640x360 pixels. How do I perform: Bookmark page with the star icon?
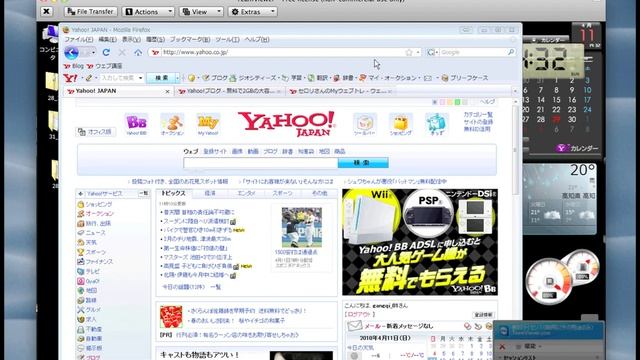tap(409, 52)
